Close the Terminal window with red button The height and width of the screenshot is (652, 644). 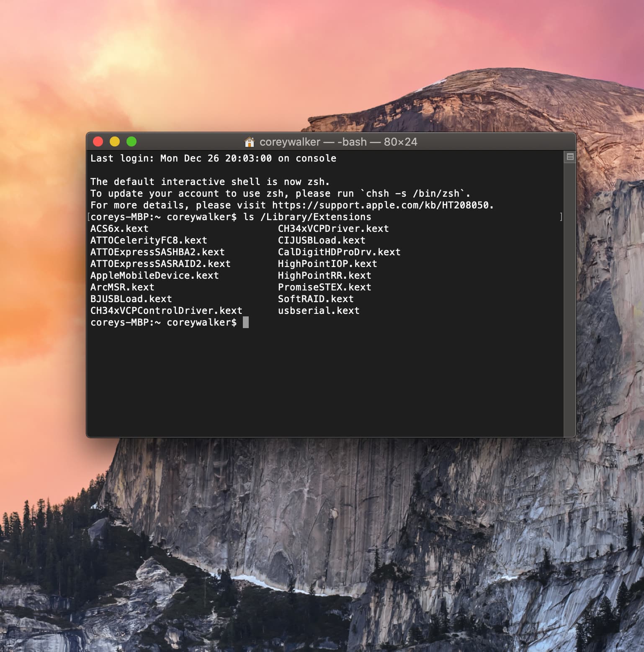pyautogui.click(x=98, y=142)
